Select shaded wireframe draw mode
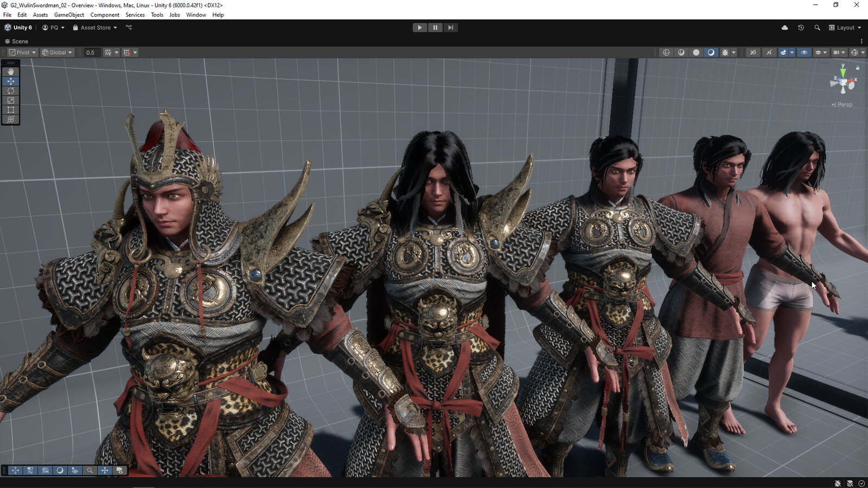The height and width of the screenshot is (488, 868). [681, 53]
